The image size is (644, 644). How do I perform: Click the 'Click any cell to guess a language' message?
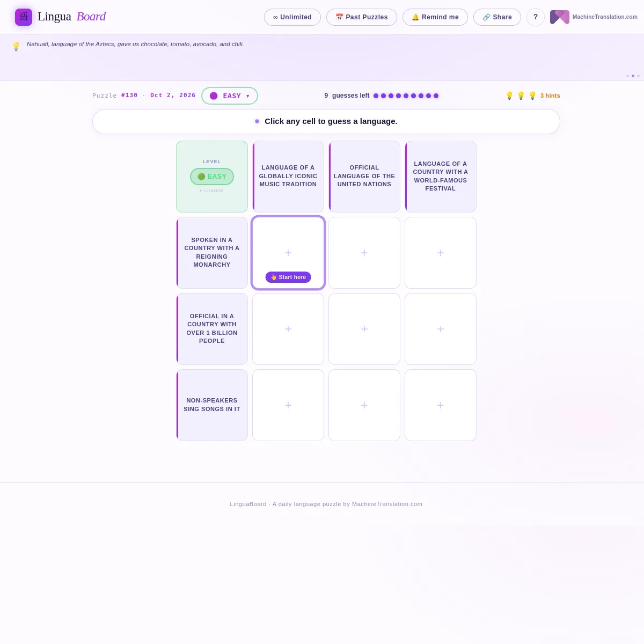point(331,121)
